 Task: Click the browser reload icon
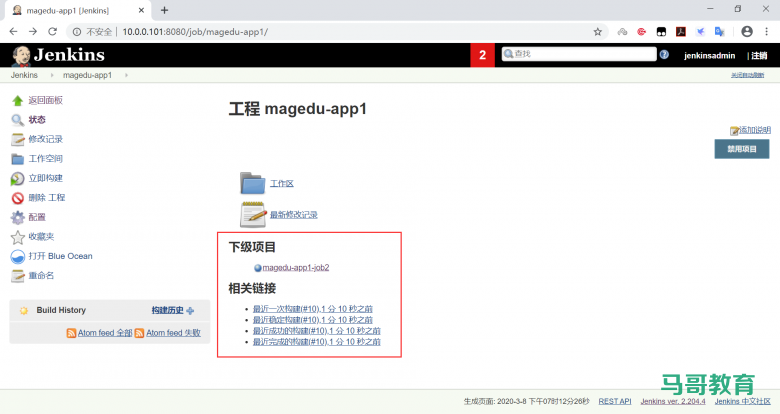click(x=52, y=31)
